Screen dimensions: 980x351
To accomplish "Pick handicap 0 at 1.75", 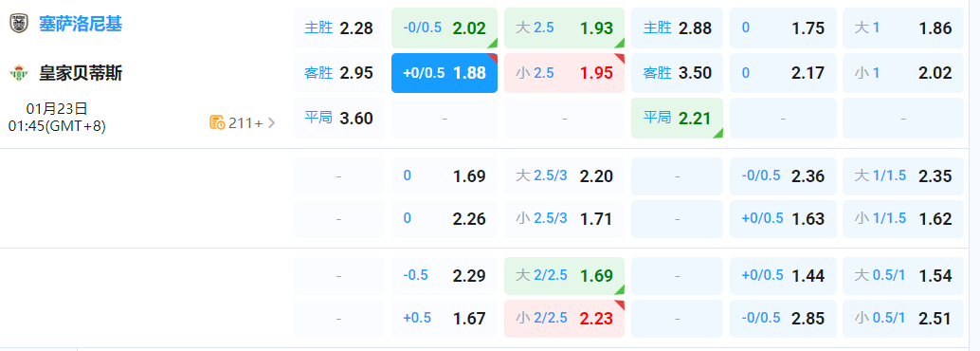I will tap(783, 28).
